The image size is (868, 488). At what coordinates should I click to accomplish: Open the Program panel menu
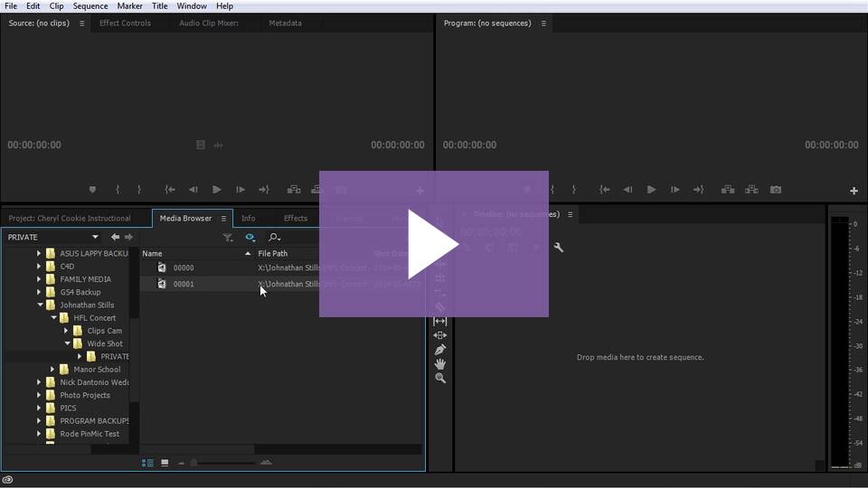(x=543, y=23)
